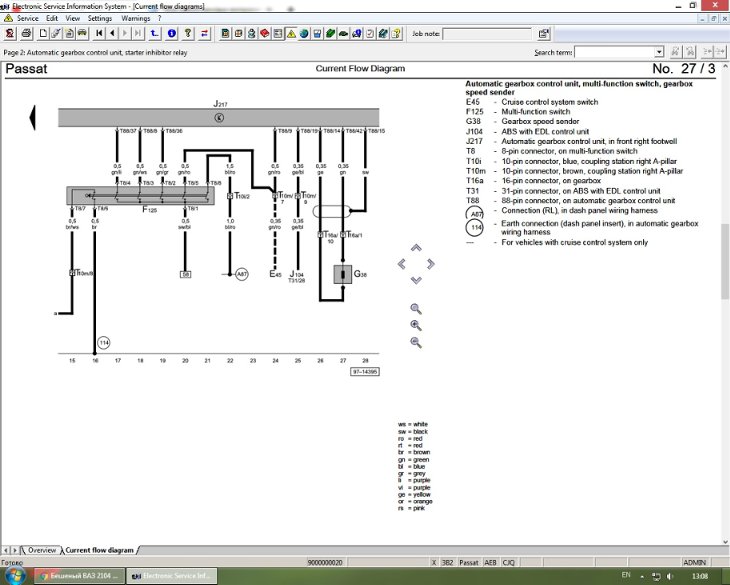This screenshot has height=585, width=730.
Task: Jump to the first page of the diagram
Action: click(99, 34)
